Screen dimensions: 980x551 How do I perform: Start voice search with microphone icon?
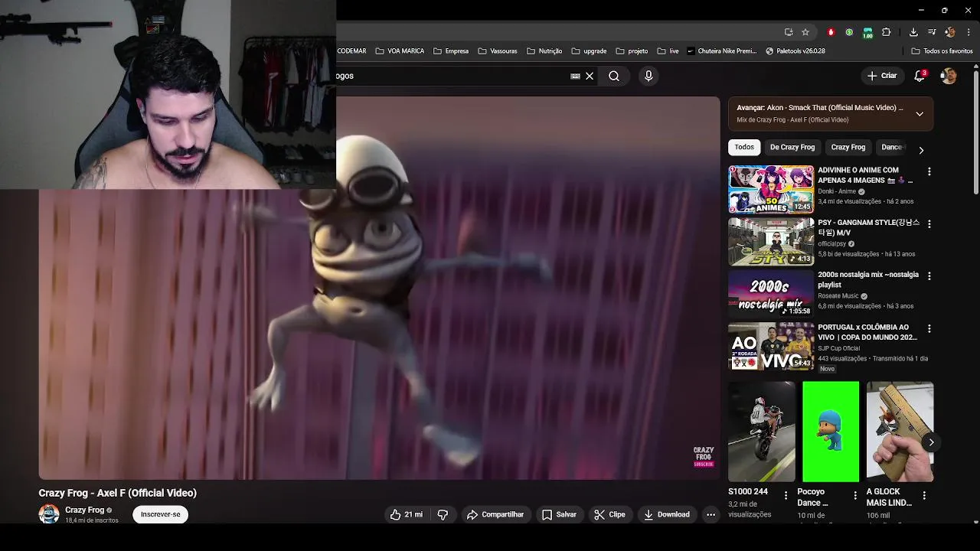(x=648, y=76)
